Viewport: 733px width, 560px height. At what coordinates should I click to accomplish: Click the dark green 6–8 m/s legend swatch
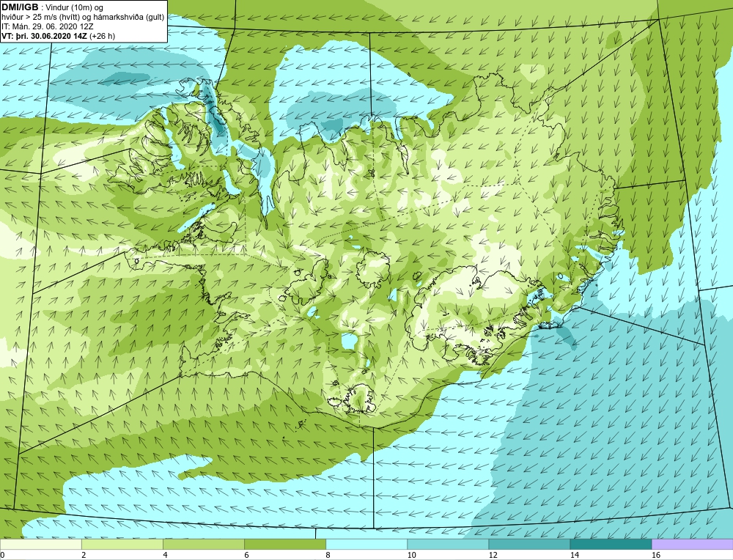pyautogui.click(x=285, y=544)
